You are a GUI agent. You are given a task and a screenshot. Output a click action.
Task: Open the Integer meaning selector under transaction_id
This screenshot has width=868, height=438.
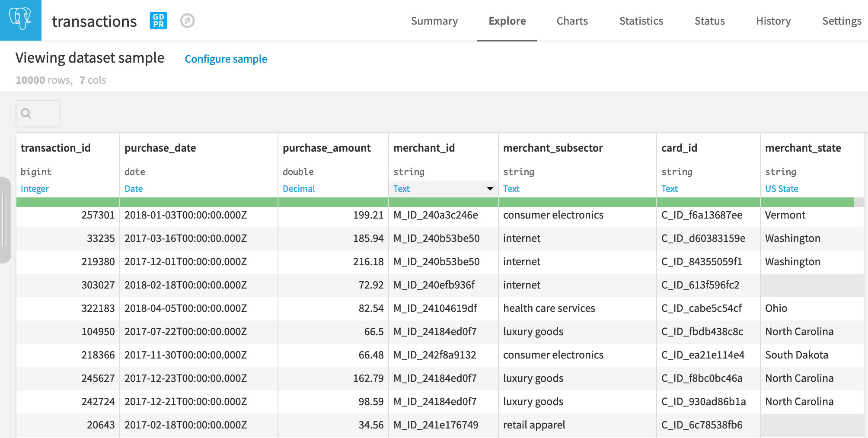pyautogui.click(x=35, y=189)
